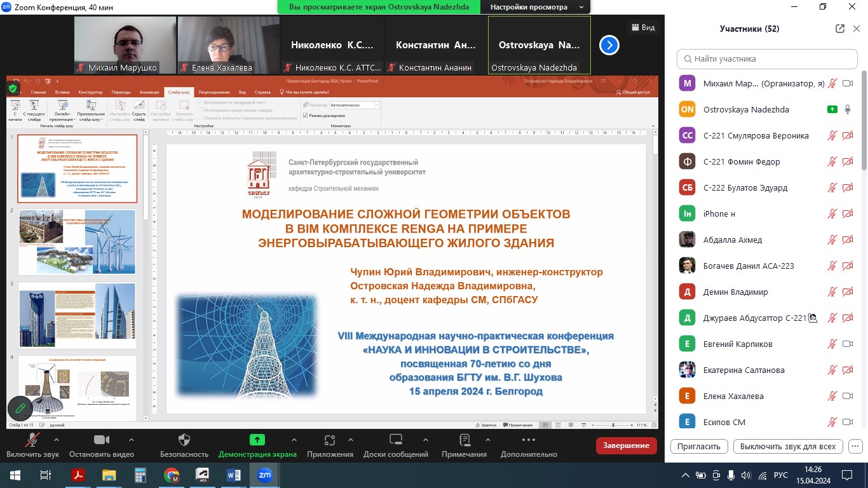Expand video options arrow beside Остановить видео
This screenshot has width=868, height=488.
point(132,440)
